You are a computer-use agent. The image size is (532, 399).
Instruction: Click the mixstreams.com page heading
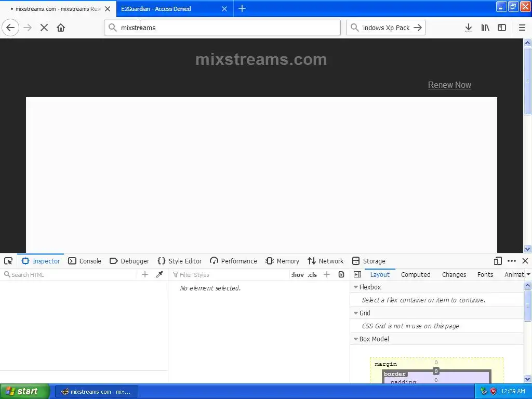click(x=261, y=59)
